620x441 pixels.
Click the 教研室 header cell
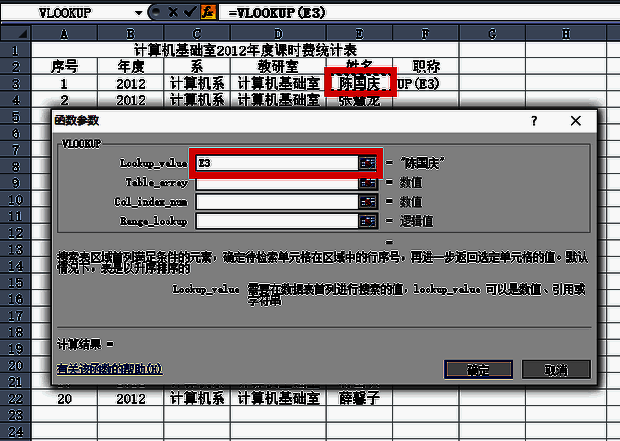click(278, 66)
